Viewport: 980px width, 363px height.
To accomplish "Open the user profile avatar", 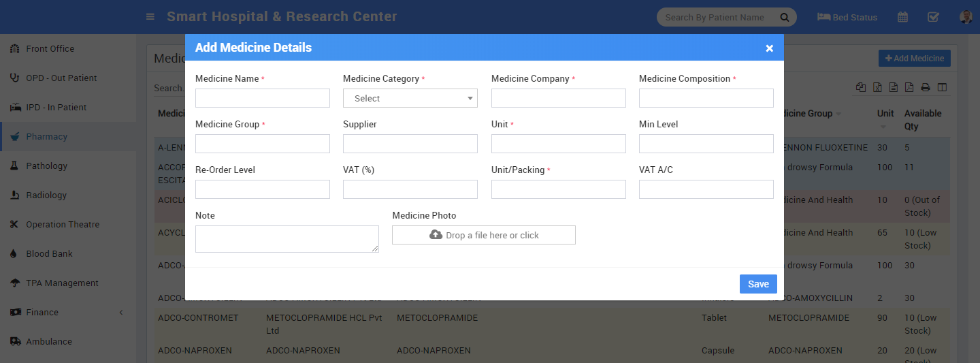I will (x=966, y=17).
